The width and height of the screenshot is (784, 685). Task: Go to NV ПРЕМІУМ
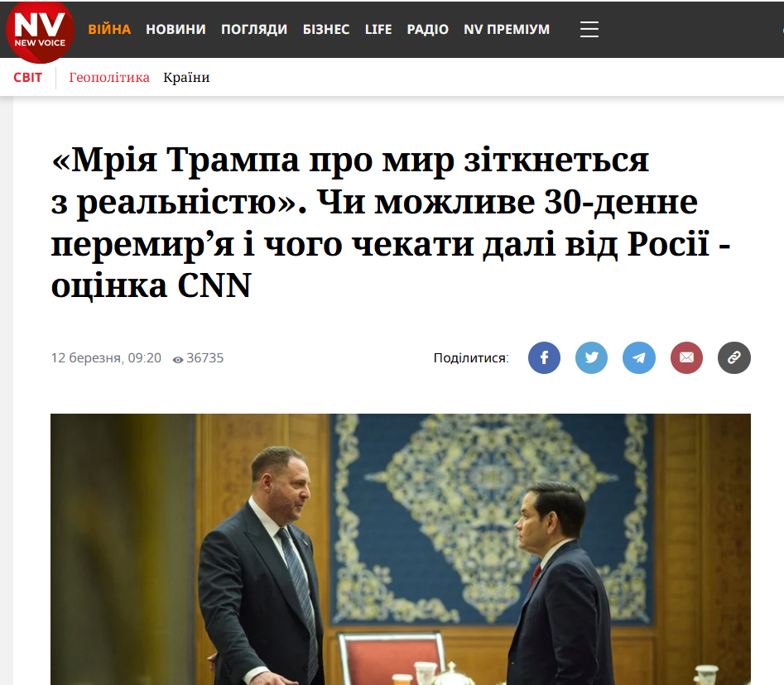click(507, 30)
